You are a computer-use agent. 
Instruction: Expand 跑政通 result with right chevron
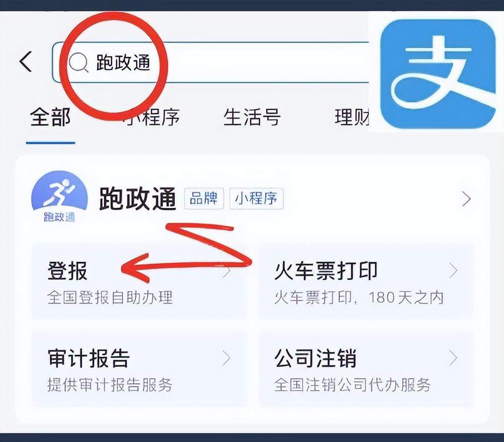tap(466, 199)
